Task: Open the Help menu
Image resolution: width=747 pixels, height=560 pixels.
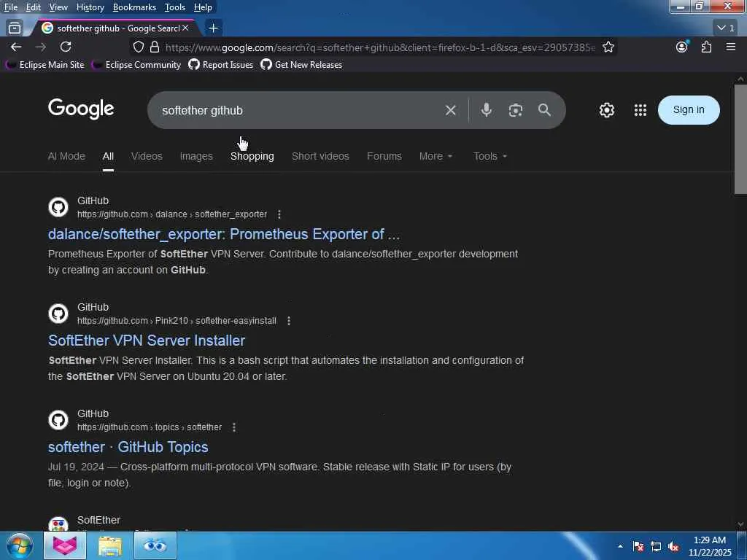Action: pyautogui.click(x=203, y=7)
